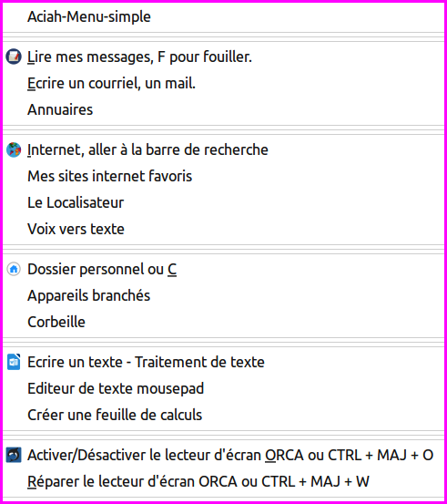Open Dossier personnel ou C
The width and height of the screenshot is (447, 504).
[x=224, y=269]
